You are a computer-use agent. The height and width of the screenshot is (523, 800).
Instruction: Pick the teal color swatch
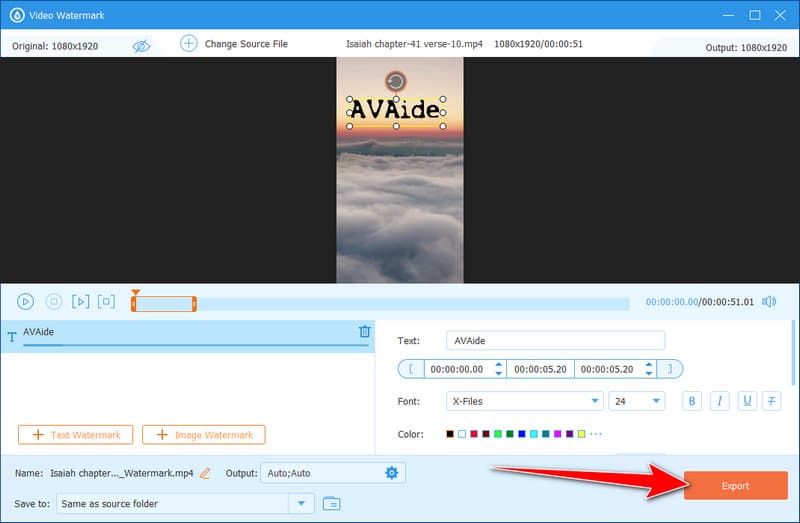pyautogui.click(x=545, y=434)
